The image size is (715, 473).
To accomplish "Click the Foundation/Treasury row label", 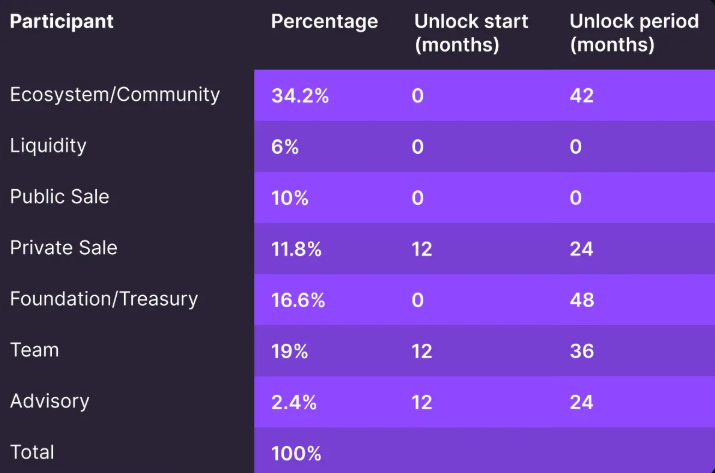I will (x=104, y=299).
